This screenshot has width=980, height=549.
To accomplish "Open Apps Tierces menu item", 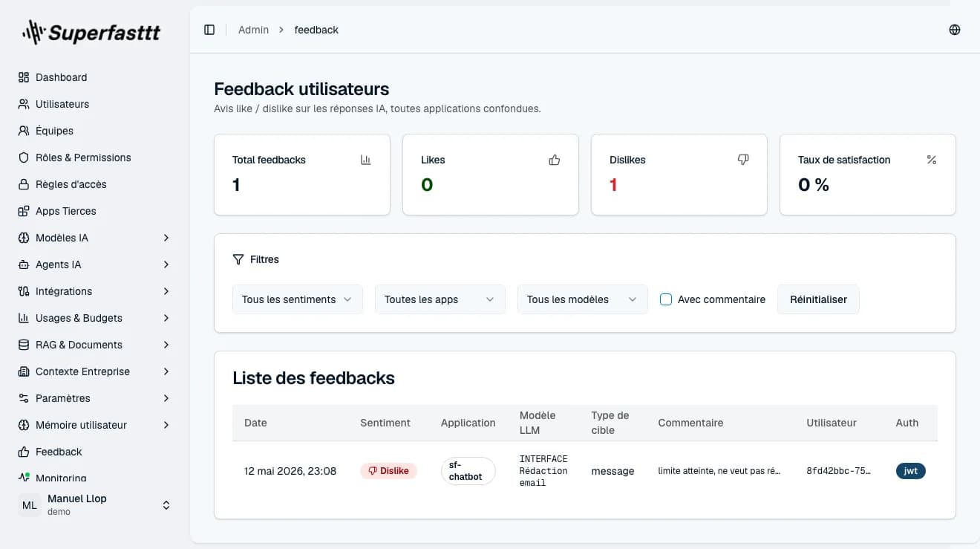I will point(95,211).
